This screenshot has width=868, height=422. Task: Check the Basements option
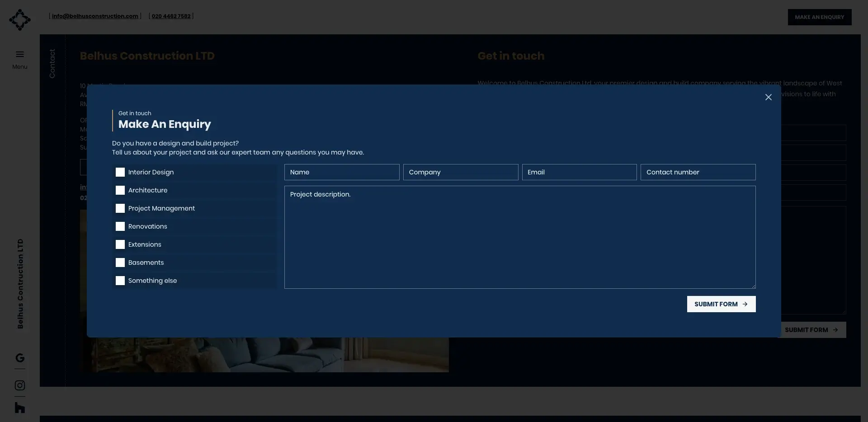[120, 263]
